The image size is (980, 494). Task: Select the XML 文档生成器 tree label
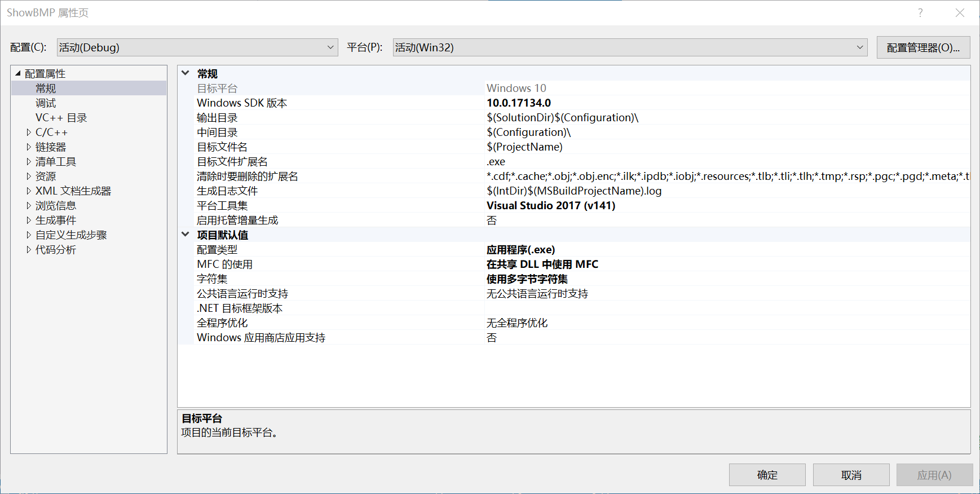coord(73,191)
